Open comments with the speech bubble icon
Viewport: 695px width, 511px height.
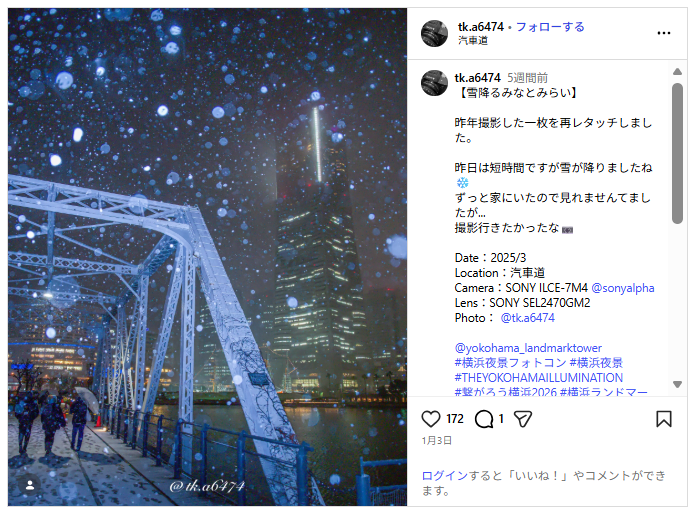(484, 419)
